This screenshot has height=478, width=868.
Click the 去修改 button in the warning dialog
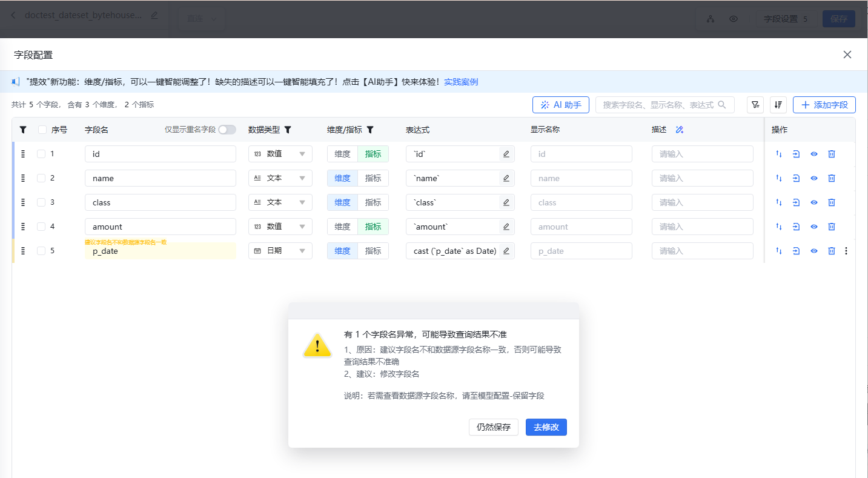coord(546,427)
